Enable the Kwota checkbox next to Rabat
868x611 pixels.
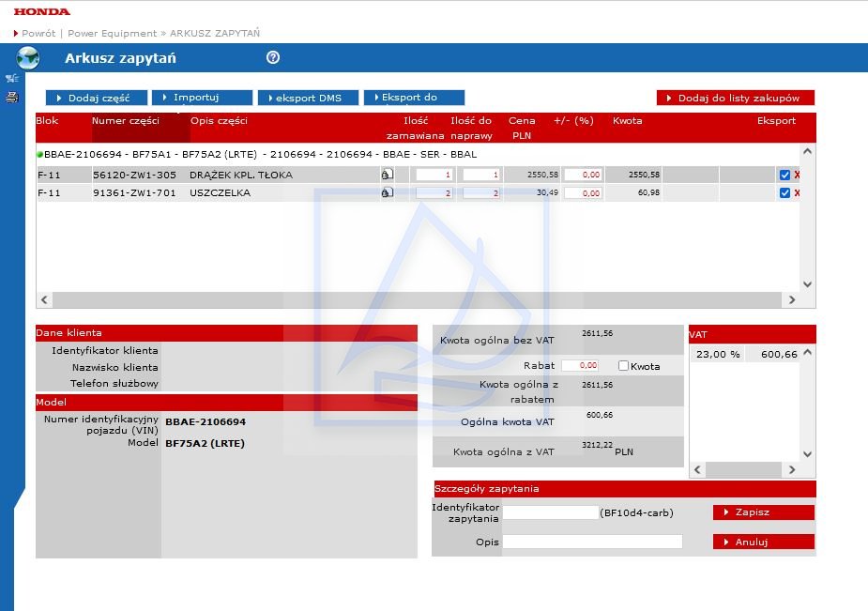[x=623, y=366]
